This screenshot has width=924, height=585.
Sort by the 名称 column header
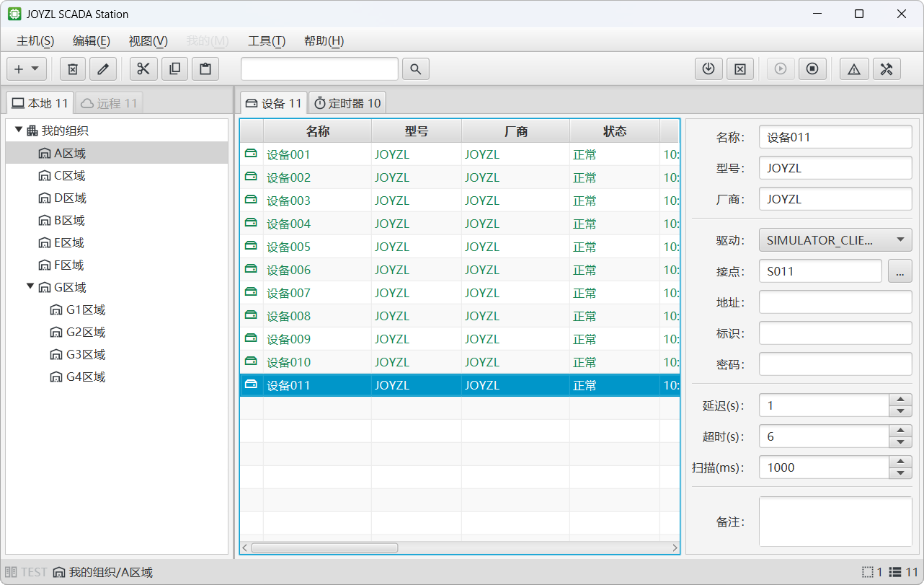(x=317, y=131)
